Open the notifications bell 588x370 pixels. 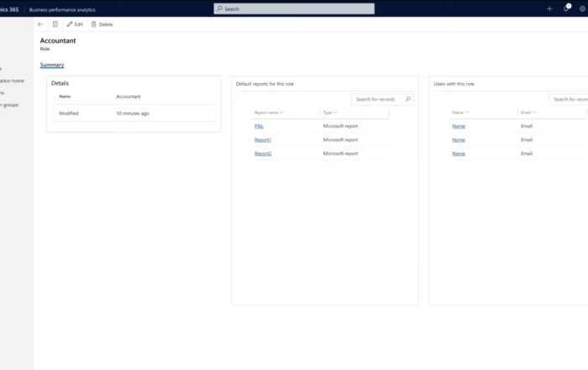(566, 8)
